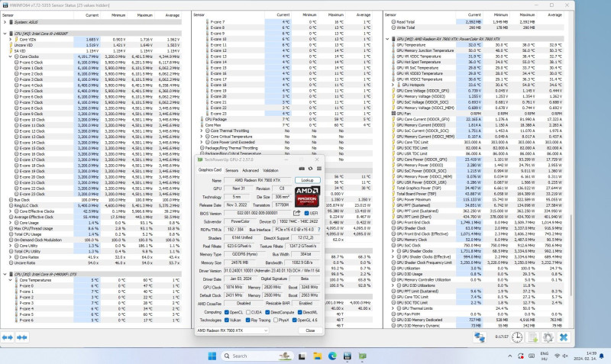Click the Lookup button in GPU-Z
Screen dimensions: 611x364
pos(308,180)
